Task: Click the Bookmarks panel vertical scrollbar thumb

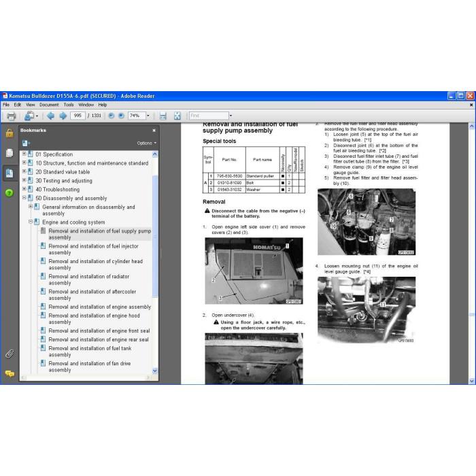Action: pos(155,236)
